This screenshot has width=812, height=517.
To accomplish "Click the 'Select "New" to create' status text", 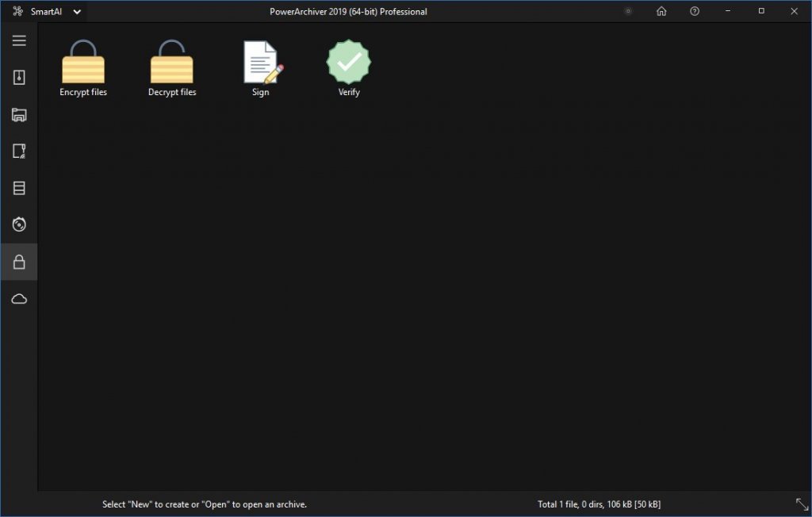I will (x=205, y=504).
